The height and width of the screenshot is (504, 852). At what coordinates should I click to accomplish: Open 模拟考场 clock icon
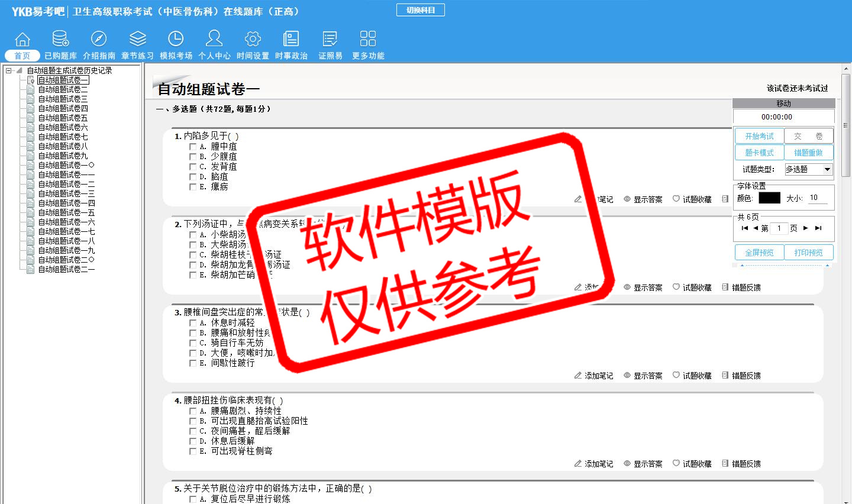[176, 39]
